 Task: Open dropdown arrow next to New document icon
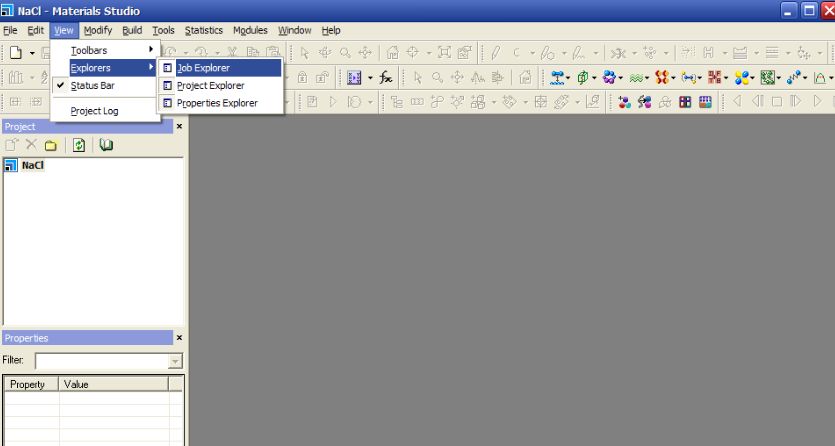coord(32,52)
